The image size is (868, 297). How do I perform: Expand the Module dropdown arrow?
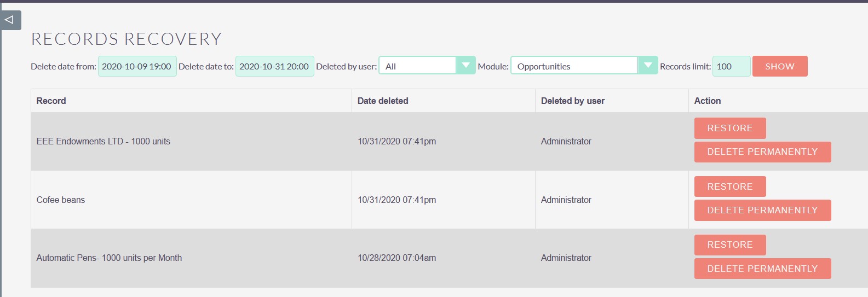click(x=648, y=66)
